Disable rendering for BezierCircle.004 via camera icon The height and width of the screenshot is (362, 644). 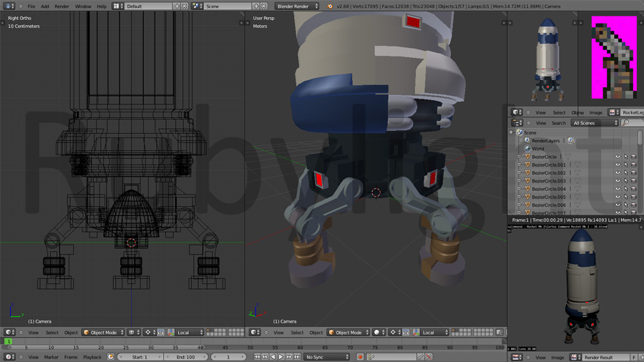[x=633, y=189]
